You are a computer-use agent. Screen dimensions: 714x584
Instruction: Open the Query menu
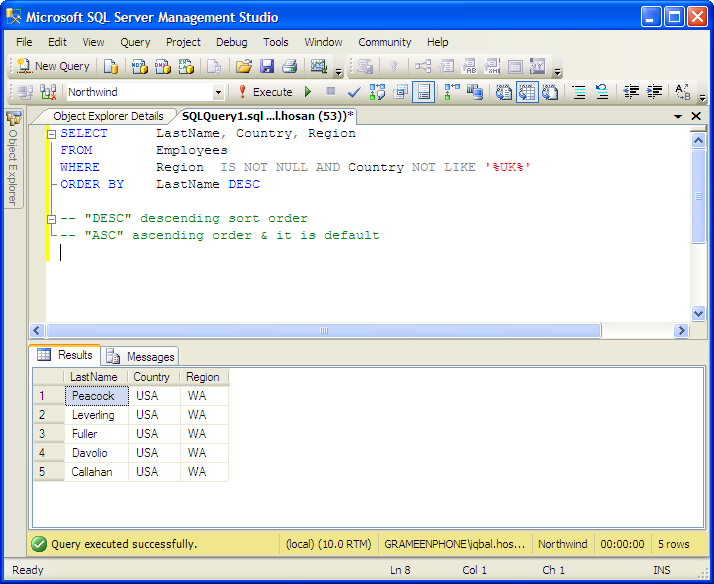tap(135, 42)
